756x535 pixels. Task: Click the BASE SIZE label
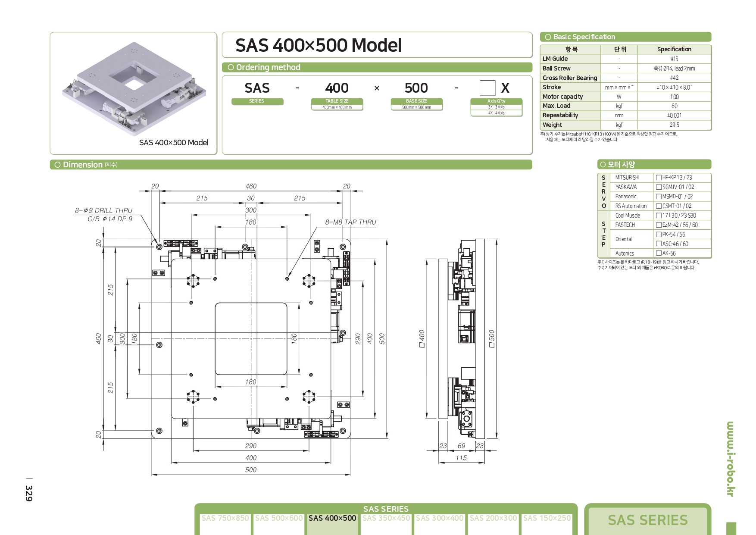416,101
